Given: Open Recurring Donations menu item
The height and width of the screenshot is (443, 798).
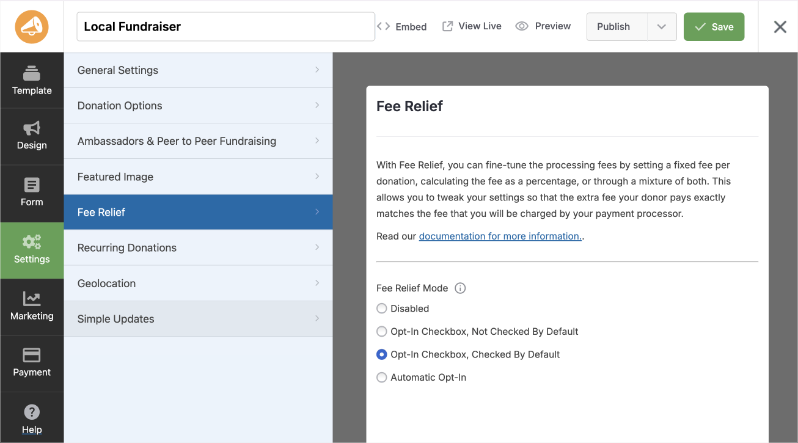Looking at the screenshot, I should [198, 247].
